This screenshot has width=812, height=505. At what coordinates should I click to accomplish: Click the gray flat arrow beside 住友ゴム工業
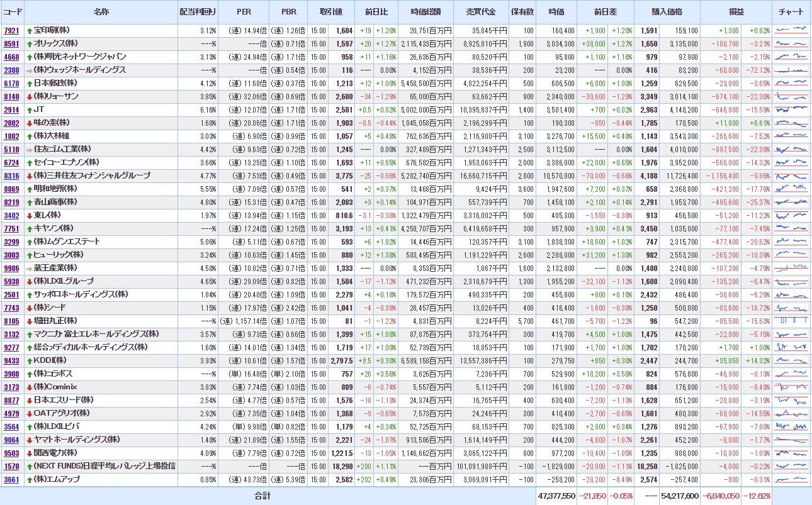[30, 150]
